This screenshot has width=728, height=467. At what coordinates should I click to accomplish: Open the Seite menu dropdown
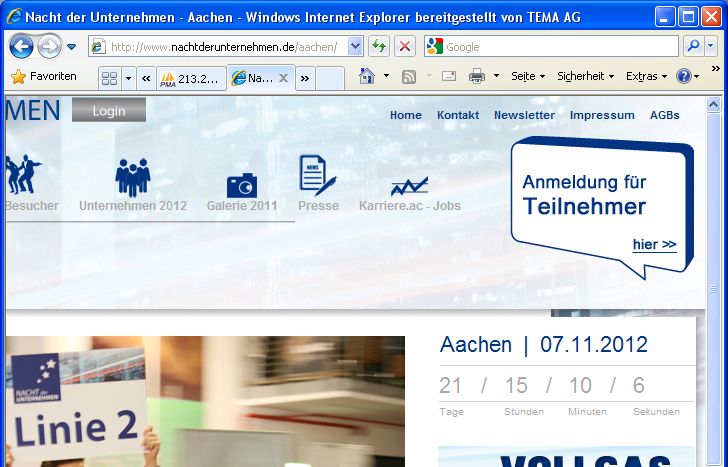coord(528,76)
